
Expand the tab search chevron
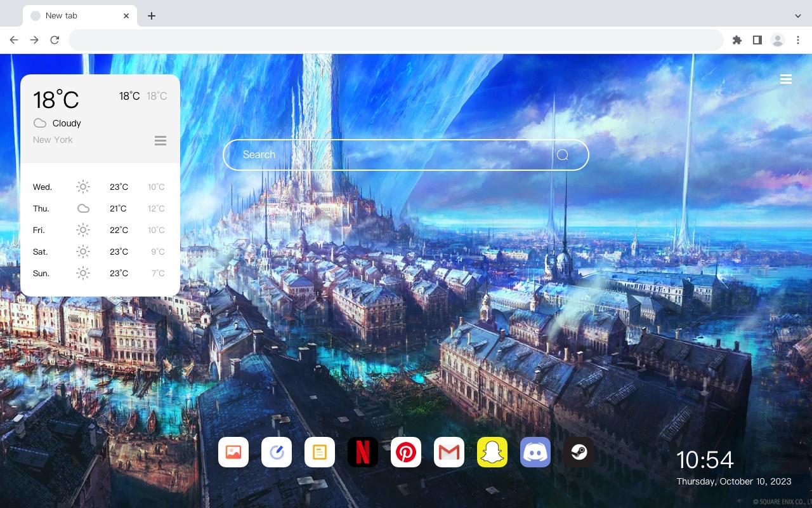(798, 15)
